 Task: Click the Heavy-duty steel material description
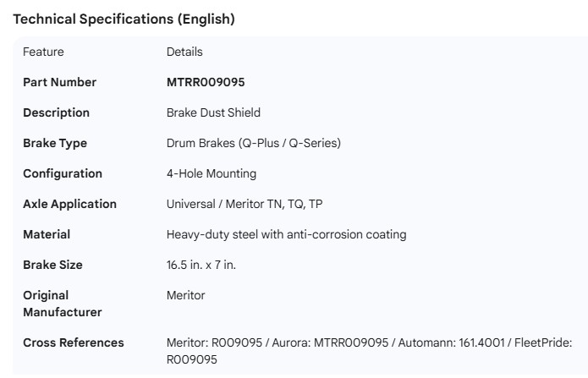tap(286, 234)
